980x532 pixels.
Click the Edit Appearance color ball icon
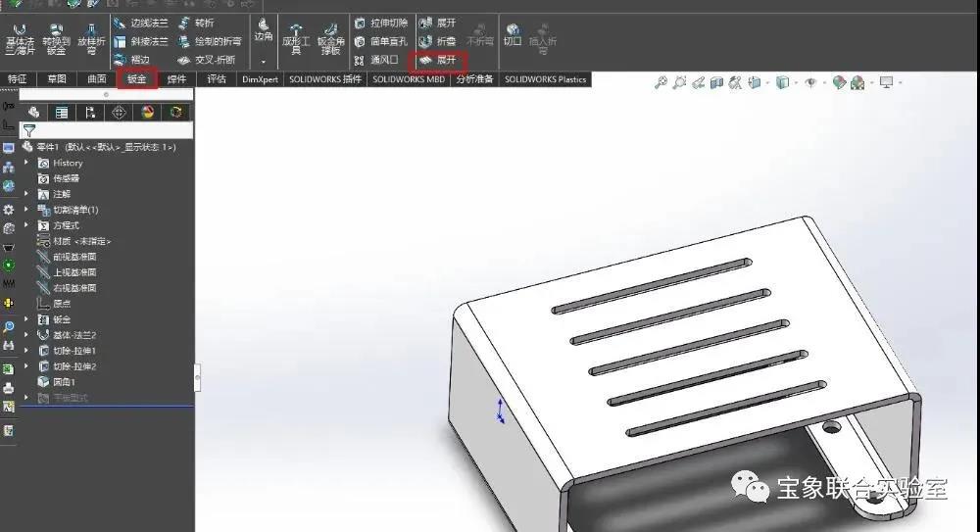[840, 82]
